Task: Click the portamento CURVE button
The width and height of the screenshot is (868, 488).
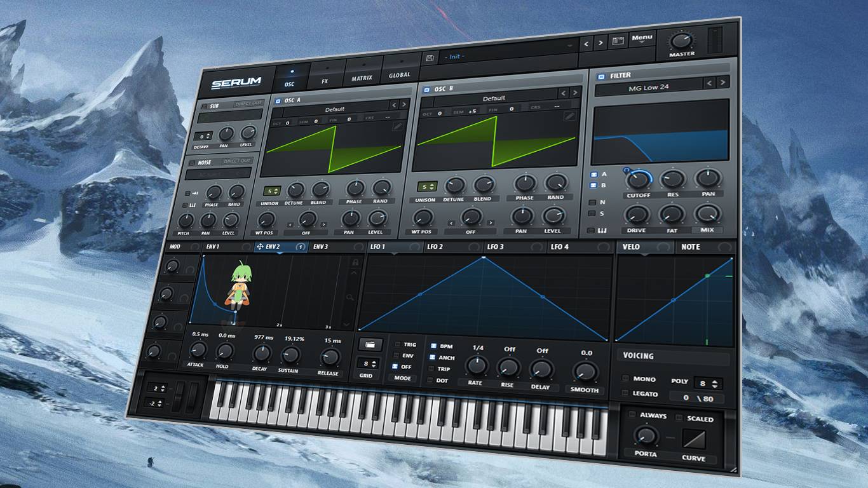Action: coord(693,440)
